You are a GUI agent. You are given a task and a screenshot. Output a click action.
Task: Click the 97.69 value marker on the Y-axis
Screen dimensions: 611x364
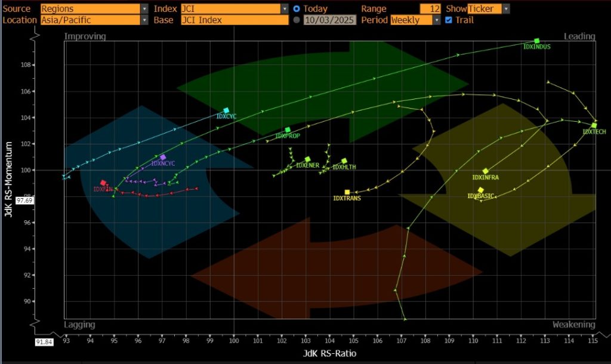pyautogui.click(x=41, y=200)
